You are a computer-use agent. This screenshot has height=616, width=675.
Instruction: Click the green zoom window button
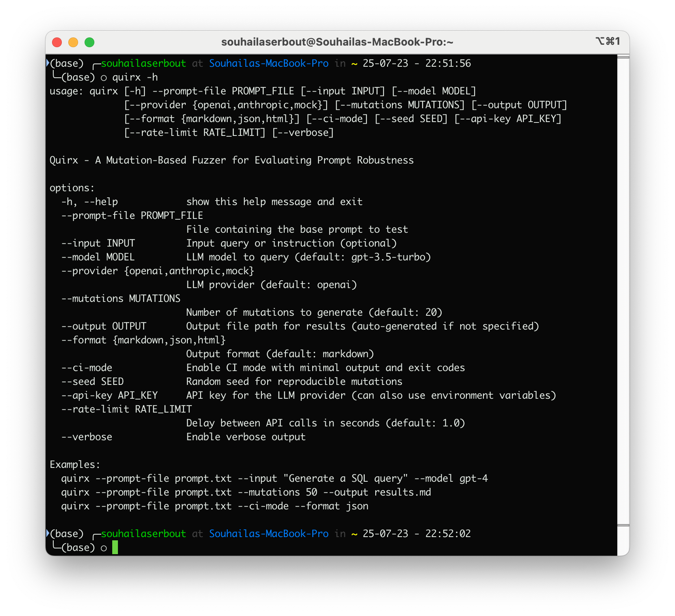click(89, 42)
